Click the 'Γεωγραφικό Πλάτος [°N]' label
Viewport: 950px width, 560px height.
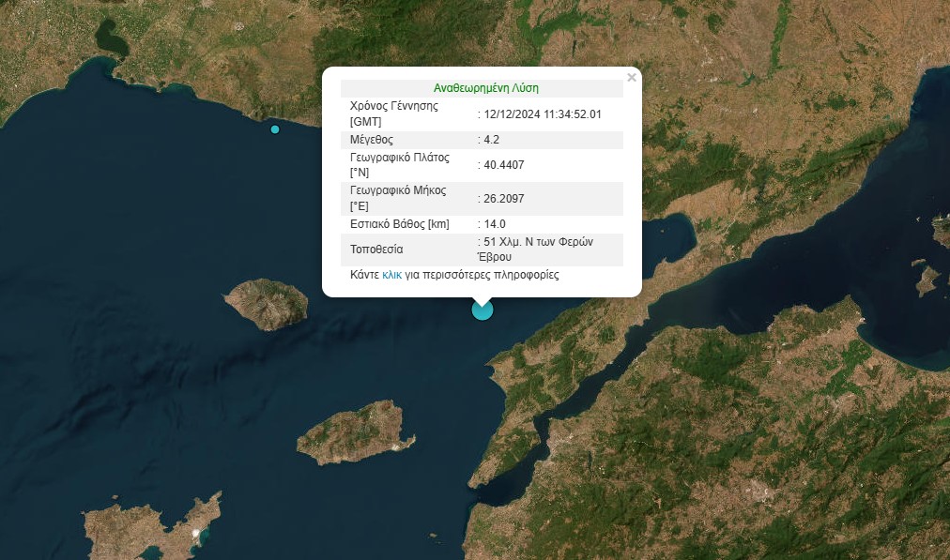coord(399,165)
